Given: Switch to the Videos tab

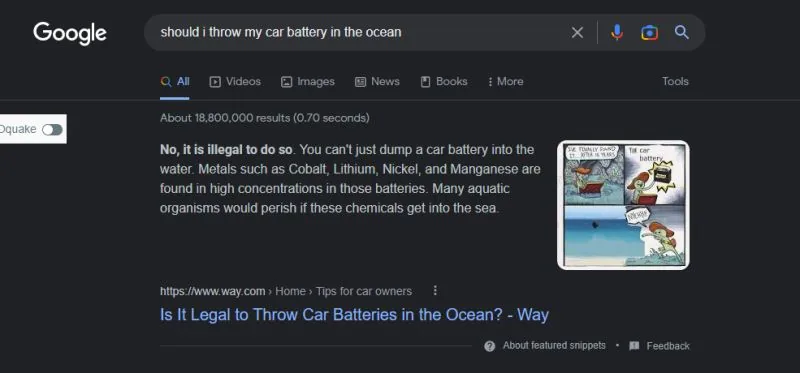Looking at the screenshot, I should pos(235,82).
